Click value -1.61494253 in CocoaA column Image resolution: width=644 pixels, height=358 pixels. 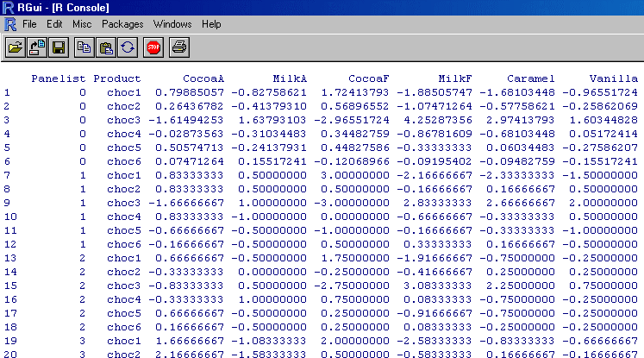[186, 120]
